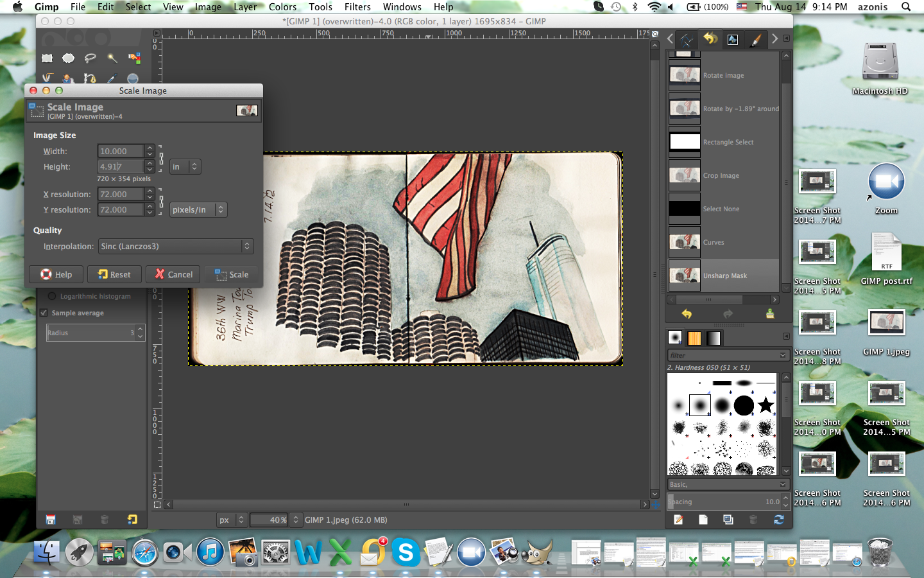Open the Windows menu
This screenshot has height=578, width=924.
(x=402, y=6)
